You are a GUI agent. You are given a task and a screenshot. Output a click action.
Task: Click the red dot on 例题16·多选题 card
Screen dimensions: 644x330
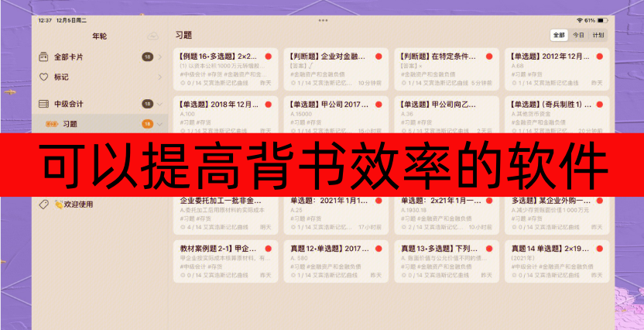tap(268, 57)
